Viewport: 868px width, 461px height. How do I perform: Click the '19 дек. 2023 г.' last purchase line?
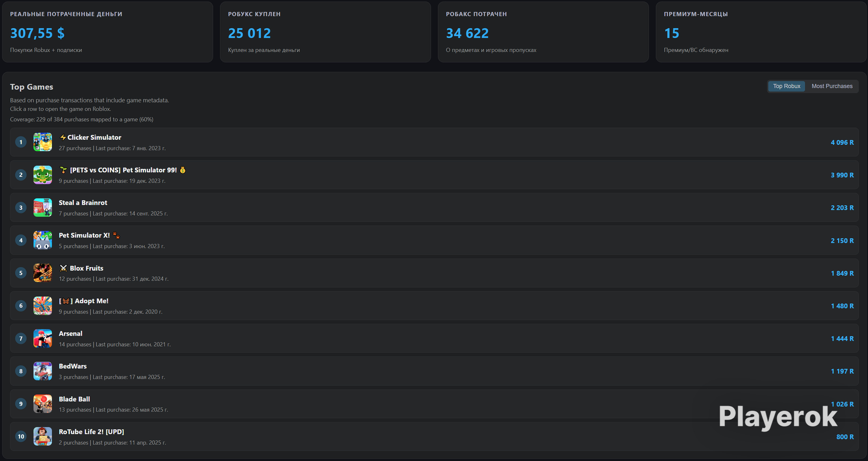tap(112, 181)
